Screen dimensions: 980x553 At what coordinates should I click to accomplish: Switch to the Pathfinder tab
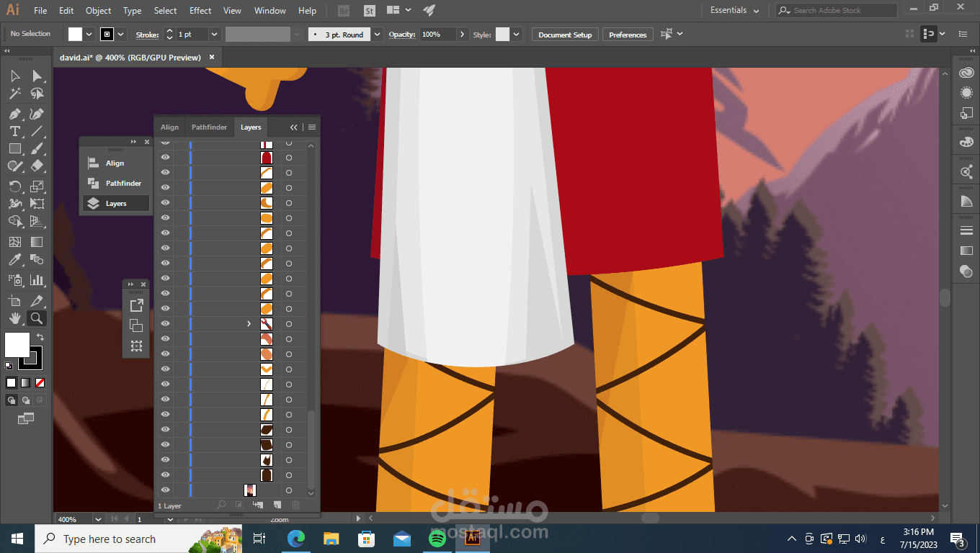[209, 127]
